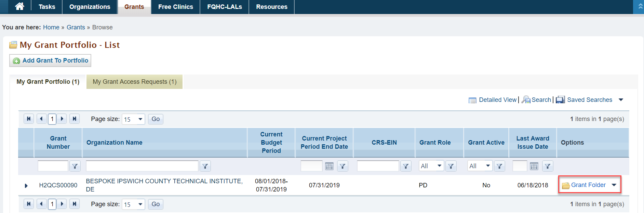Jump to first page in bottom pager
This screenshot has width=644, height=213.
click(29, 204)
